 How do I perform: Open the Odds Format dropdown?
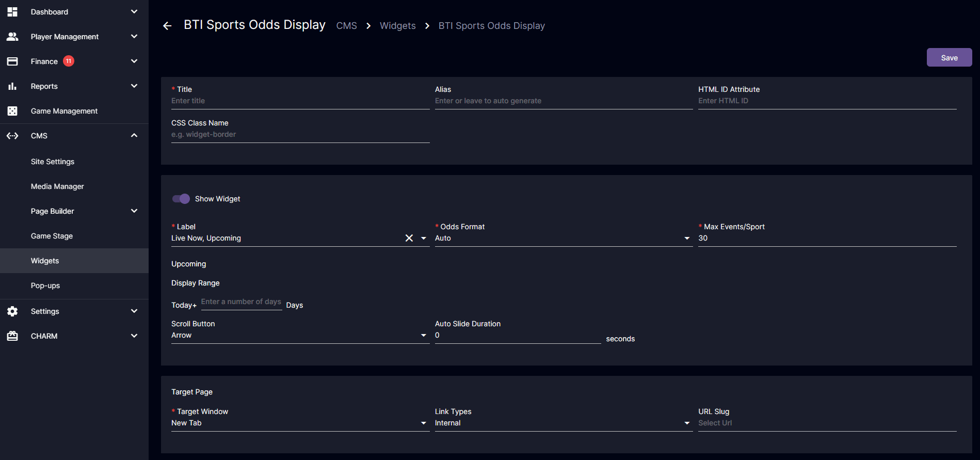564,238
